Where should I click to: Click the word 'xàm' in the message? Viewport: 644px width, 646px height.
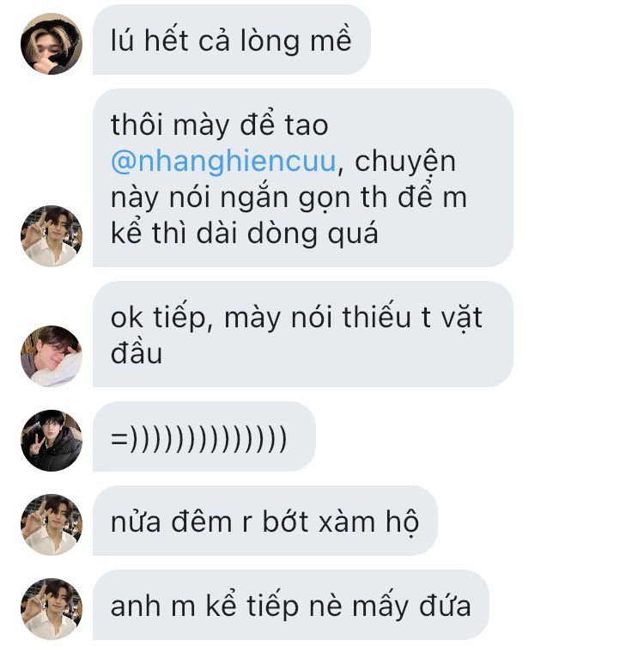pos(347,522)
